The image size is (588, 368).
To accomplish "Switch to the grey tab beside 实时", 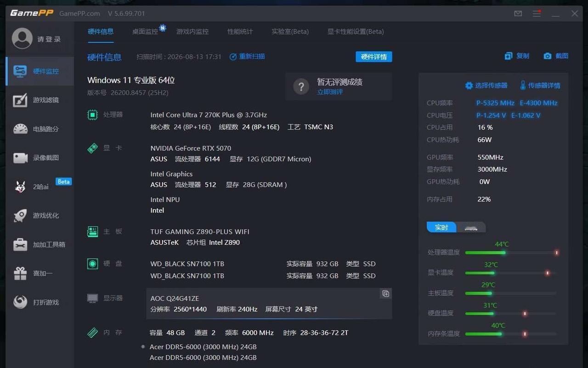I will click(471, 227).
